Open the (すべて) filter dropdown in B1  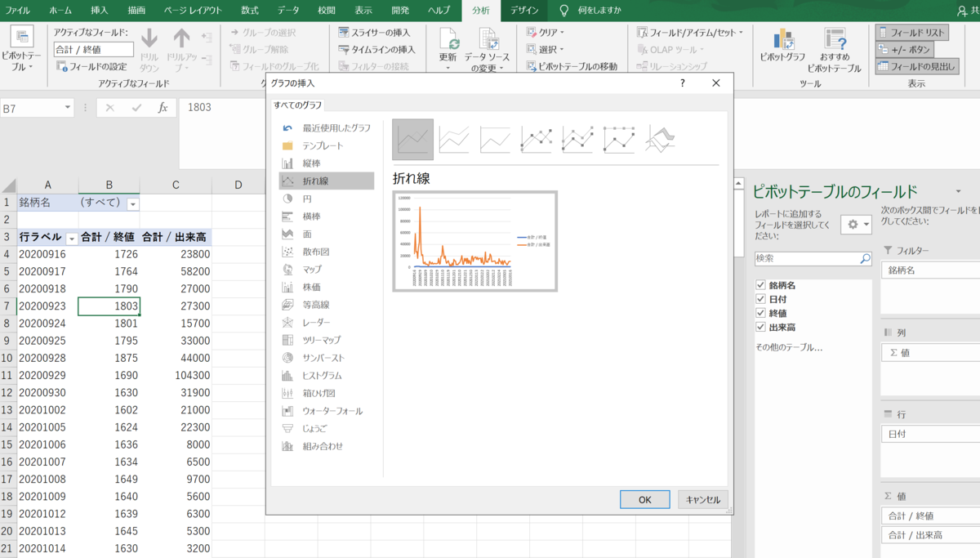(x=133, y=203)
